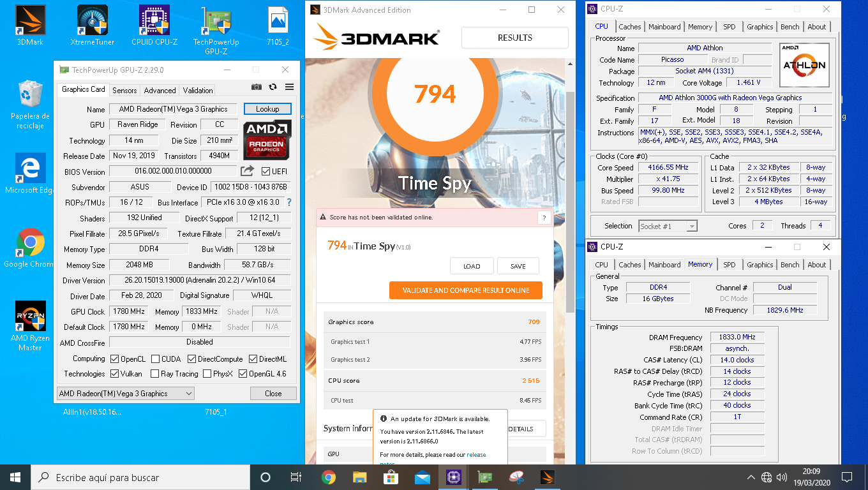
Task: Open AMD Ryzen Master desktop shortcut
Action: (30, 325)
